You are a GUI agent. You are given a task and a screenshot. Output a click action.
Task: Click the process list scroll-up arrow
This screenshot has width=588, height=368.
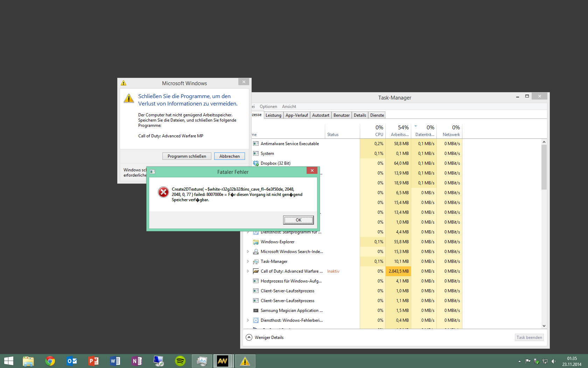544,142
